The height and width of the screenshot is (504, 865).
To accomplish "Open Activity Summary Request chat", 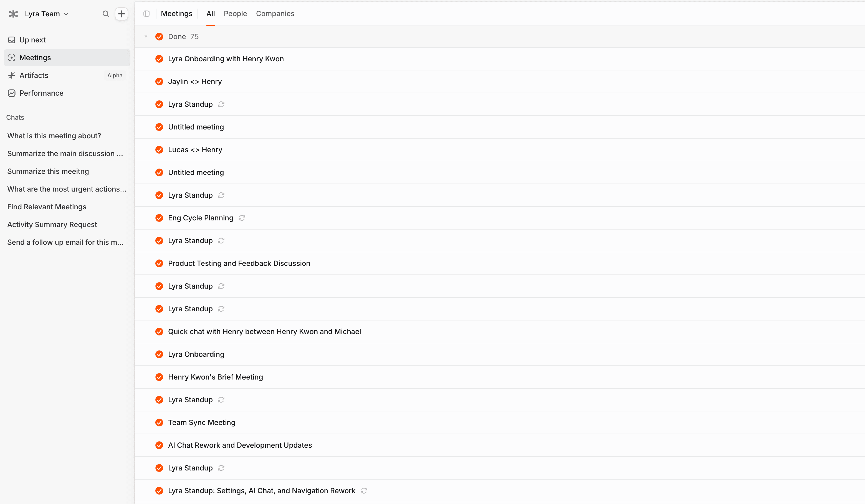I will (52, 224).
